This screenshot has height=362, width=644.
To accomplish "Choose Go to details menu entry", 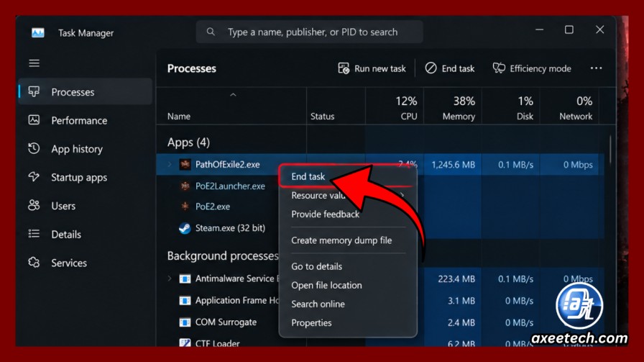I will click(x=317, y=266).
